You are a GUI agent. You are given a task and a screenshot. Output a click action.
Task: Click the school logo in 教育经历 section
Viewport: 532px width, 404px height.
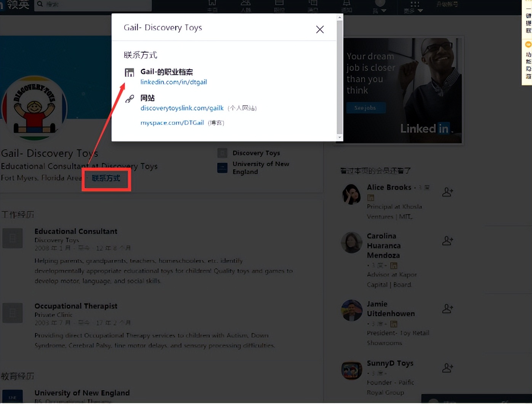[13, 396]
